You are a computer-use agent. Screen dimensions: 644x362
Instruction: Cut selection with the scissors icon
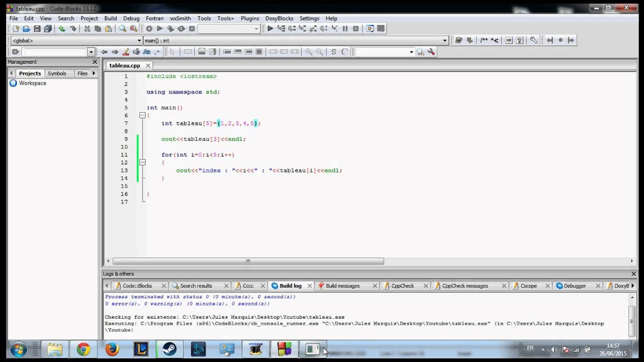tap(87, 29)
